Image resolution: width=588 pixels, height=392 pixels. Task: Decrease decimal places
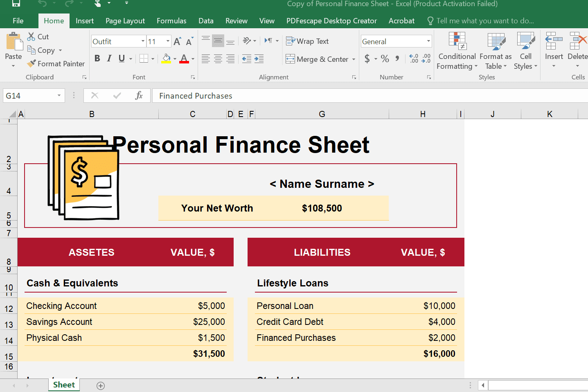(426, 59)
